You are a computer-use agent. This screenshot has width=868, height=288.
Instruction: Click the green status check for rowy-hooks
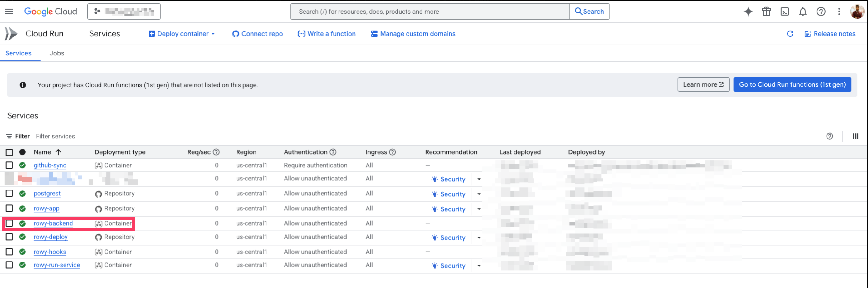[x=22, y=252]
